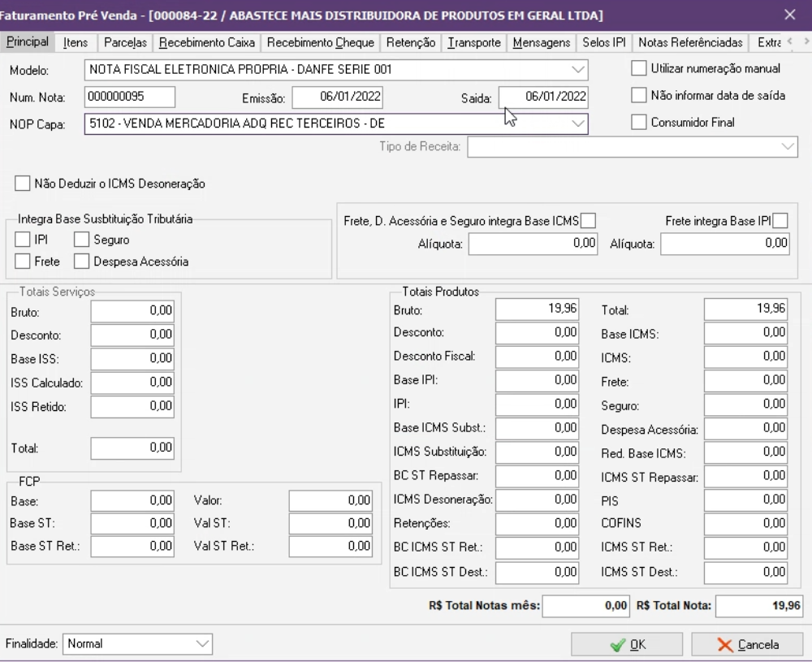Open the Recebimento Caixa tab
The image size is (812, 662).
coord(207,42)
